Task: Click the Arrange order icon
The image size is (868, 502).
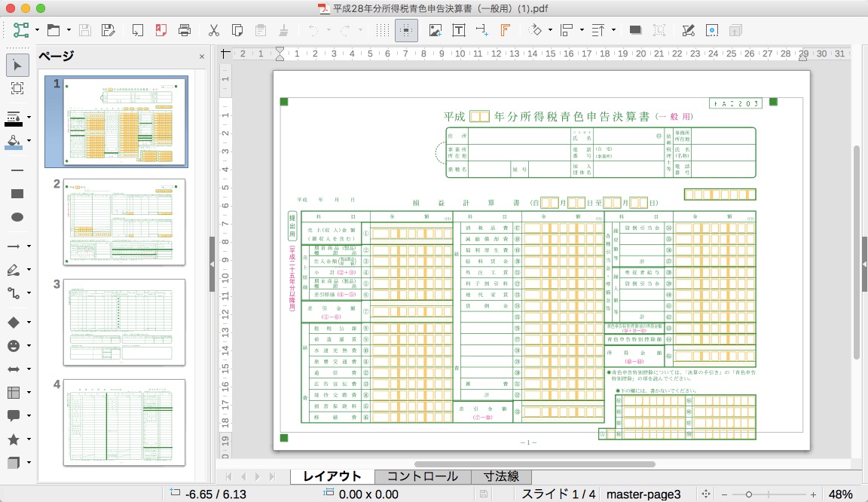Action: coord(598,30)
